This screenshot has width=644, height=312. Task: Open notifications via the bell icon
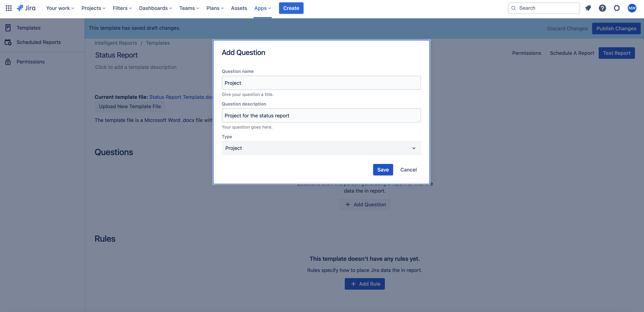[x=588, y=8]
